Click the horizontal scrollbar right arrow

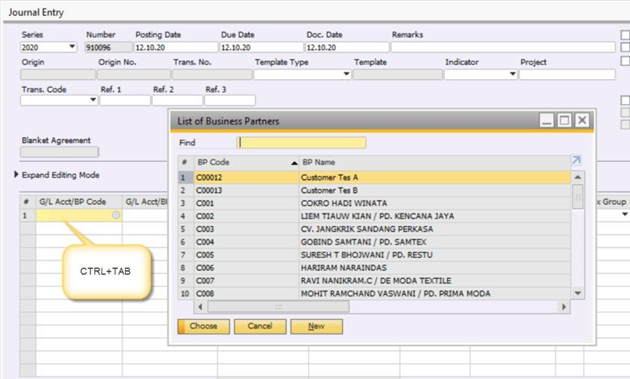[x=564, y=307]
